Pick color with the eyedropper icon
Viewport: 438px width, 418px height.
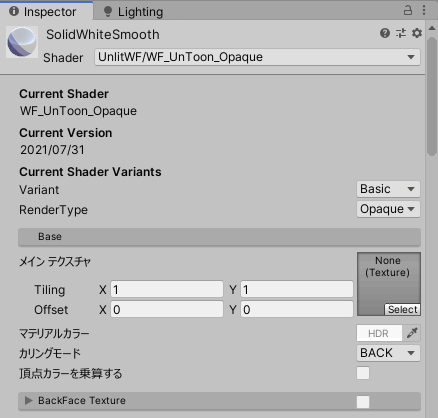click(x=412, y=333)
